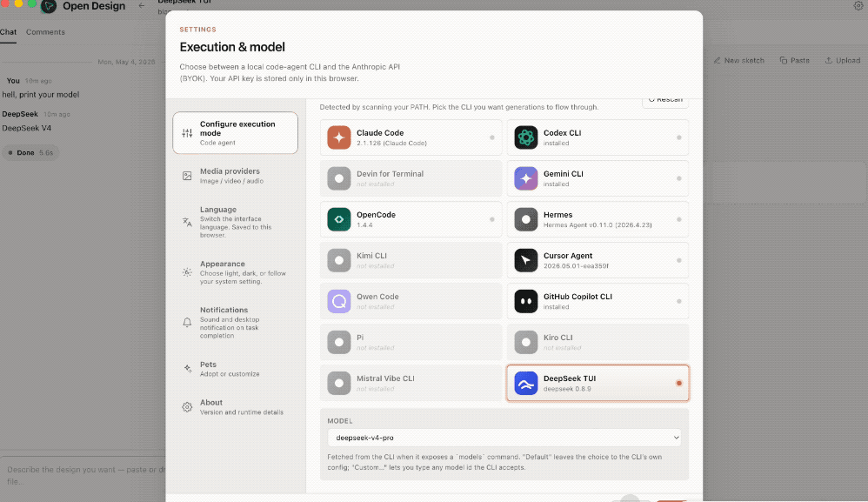Click the Open Design app logo
Viewport: 868px width, 502px height.
coord(49,6)
